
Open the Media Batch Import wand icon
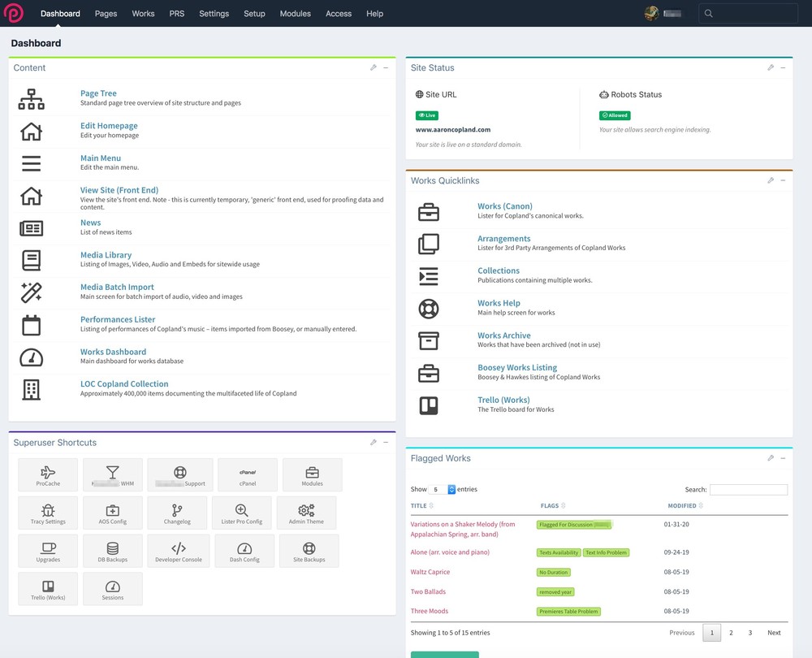31,292
